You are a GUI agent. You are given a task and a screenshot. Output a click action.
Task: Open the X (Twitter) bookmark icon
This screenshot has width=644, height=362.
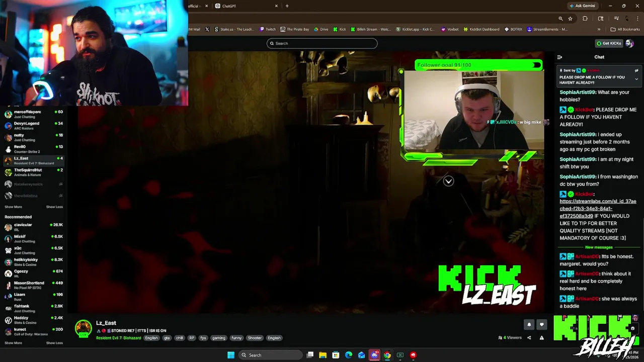(207, 29)
